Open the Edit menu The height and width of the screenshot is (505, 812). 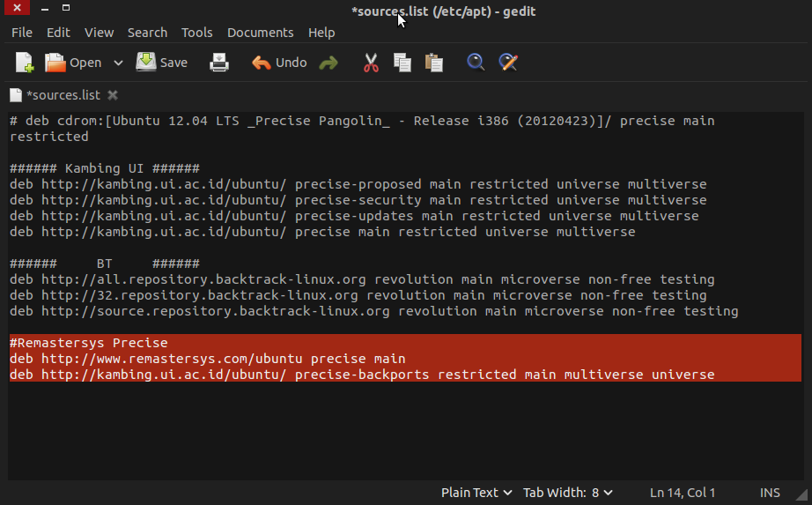click(58, 32)
